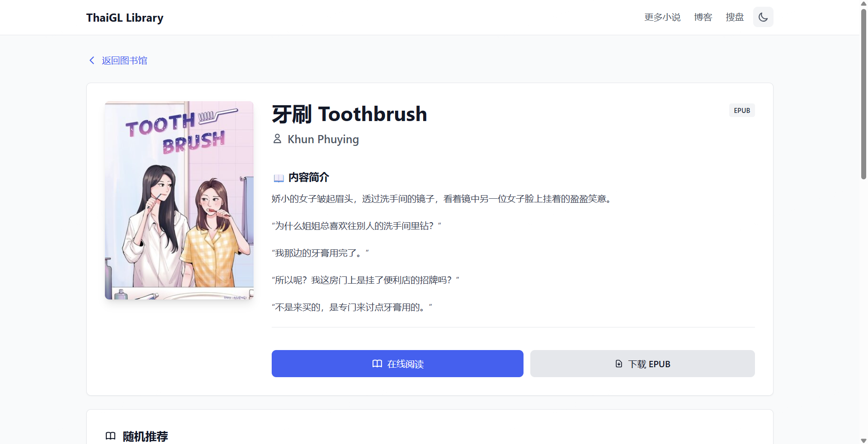Click the back chevron arrow icon

92,61
